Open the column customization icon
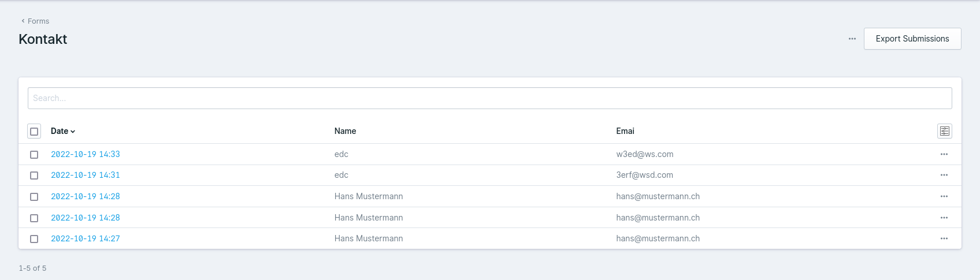Screen dimensions: 980x280 [x=944, y=131]
